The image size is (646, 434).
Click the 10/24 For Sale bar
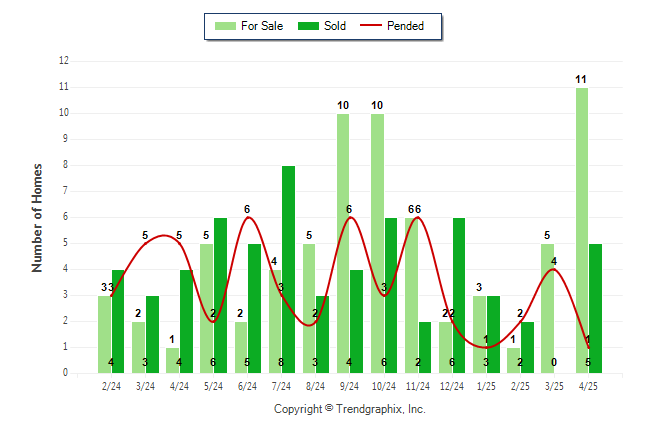pyautogui.click(x=377, y=244)
